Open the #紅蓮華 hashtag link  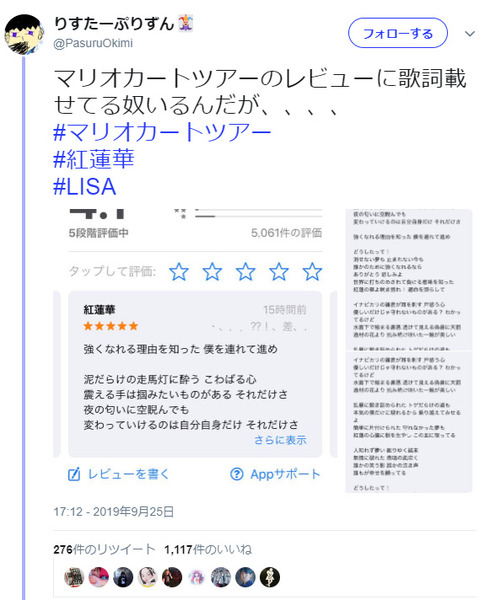(94, 159)
